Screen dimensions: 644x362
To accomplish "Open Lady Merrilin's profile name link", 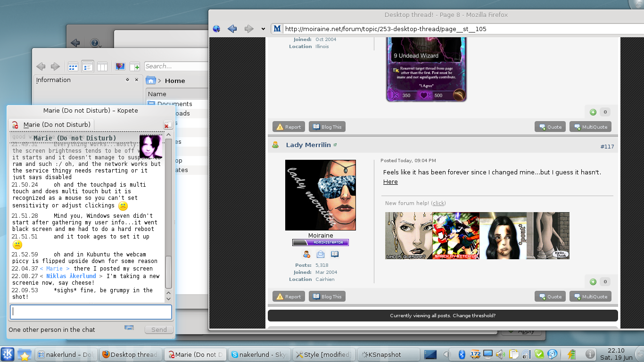I will pos(308,145).
